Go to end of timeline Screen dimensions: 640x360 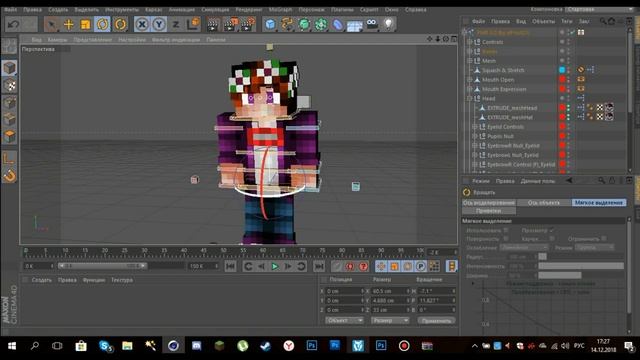pyautogui.click(x=319, y=267)
